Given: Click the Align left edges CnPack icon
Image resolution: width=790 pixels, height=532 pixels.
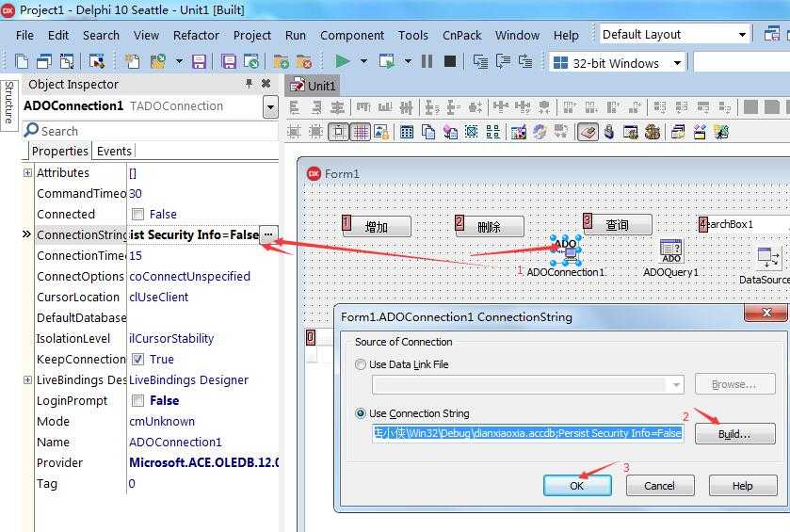Looking at the screenshot, I should [294, 106].
